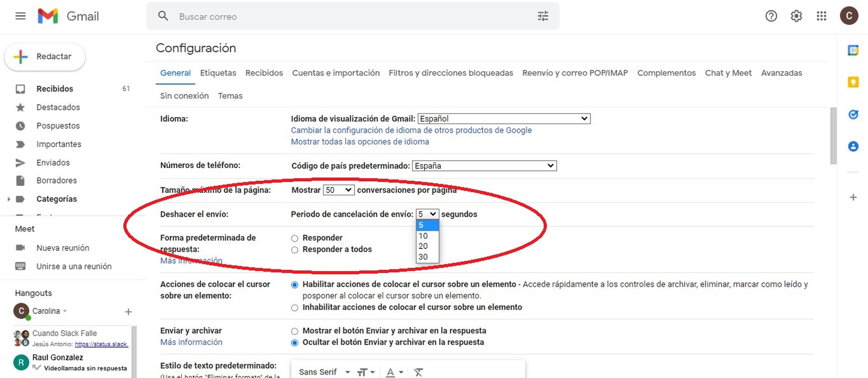Open Gmail search bar
This screenshot has width=868, height=378.
click(x=352, y=16)
